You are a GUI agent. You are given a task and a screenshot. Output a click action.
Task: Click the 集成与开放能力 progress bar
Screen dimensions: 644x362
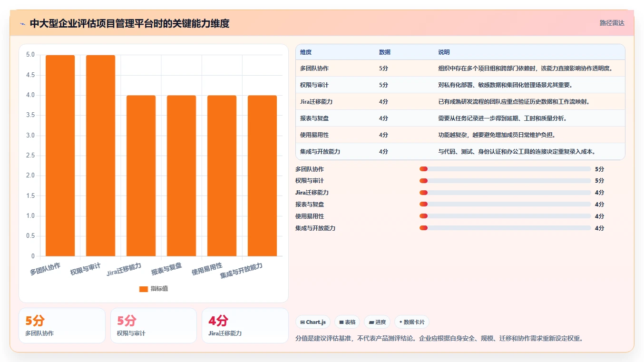click(x=505, y=228)
